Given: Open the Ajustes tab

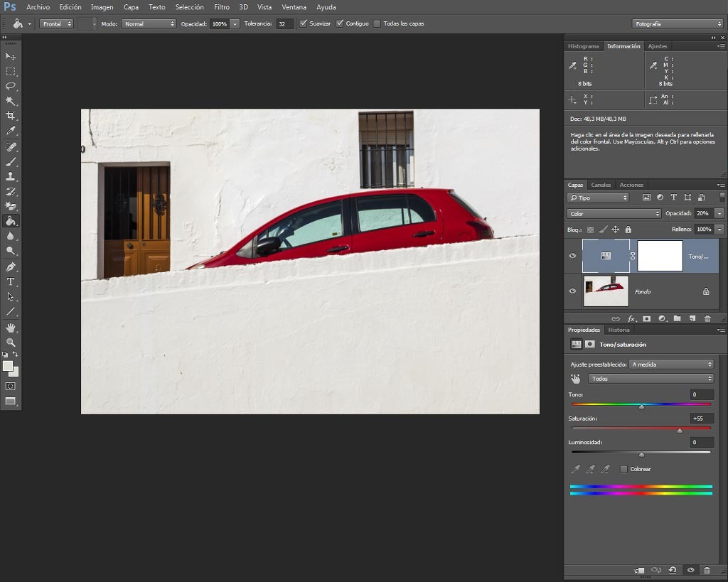Looking at the screenshot, I should (x=658, y=46).
